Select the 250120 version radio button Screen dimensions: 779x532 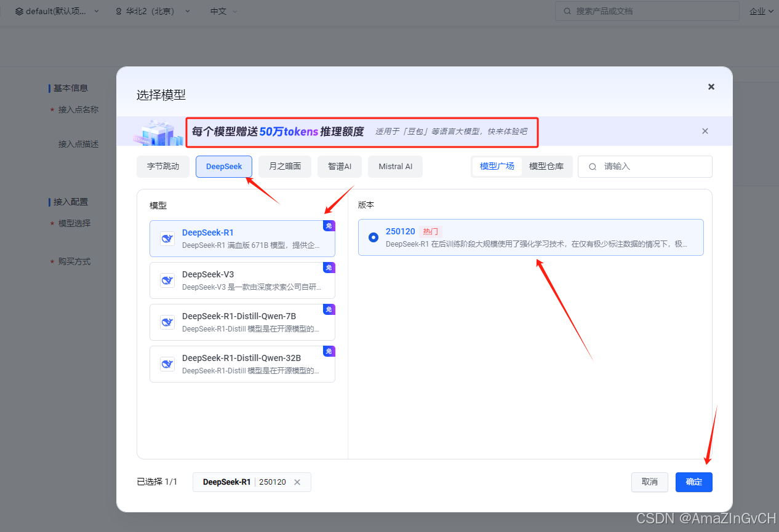374,237
